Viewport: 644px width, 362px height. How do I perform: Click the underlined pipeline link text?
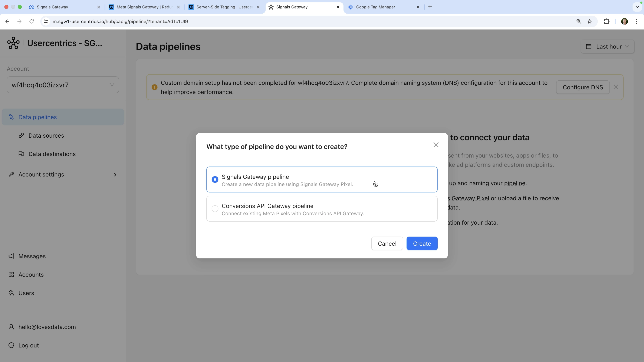coord(515,183)
